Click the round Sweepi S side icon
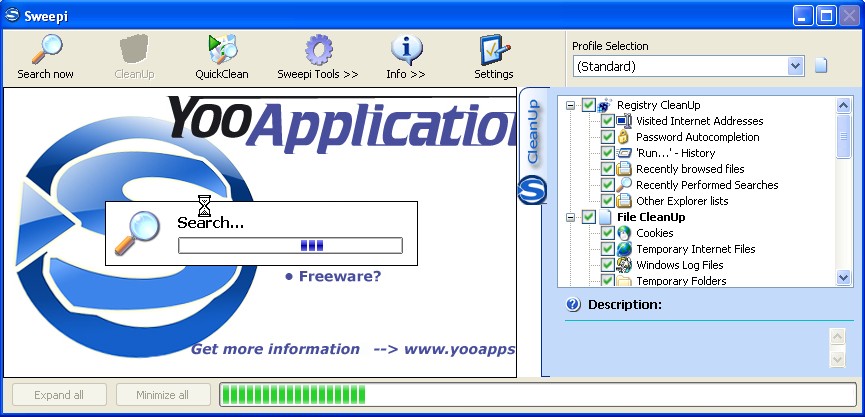The width and height of the screenshot is (865, 417). (x=532, y=189)
